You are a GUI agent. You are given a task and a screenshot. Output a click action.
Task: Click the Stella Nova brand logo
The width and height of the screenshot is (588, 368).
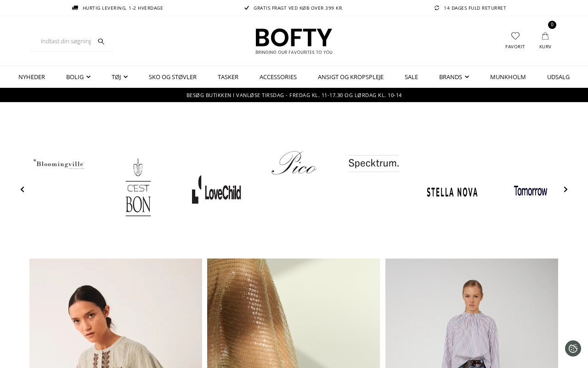[x=452, y=192]
